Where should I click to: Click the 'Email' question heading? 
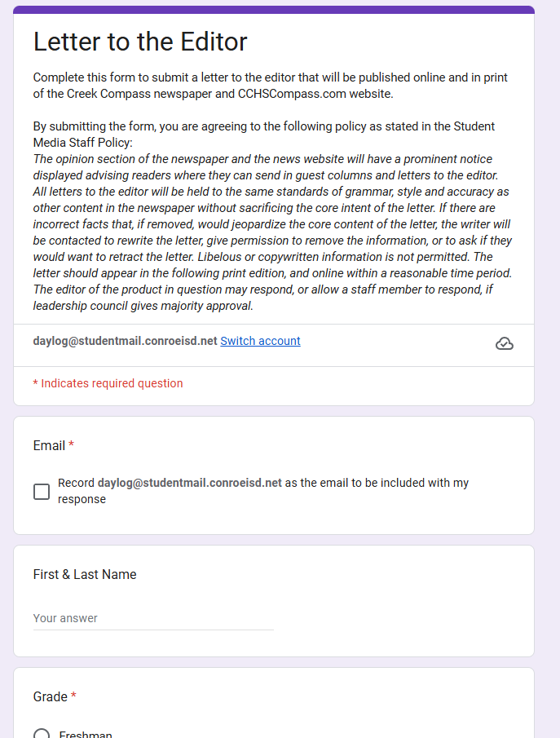tap(49, 445)
